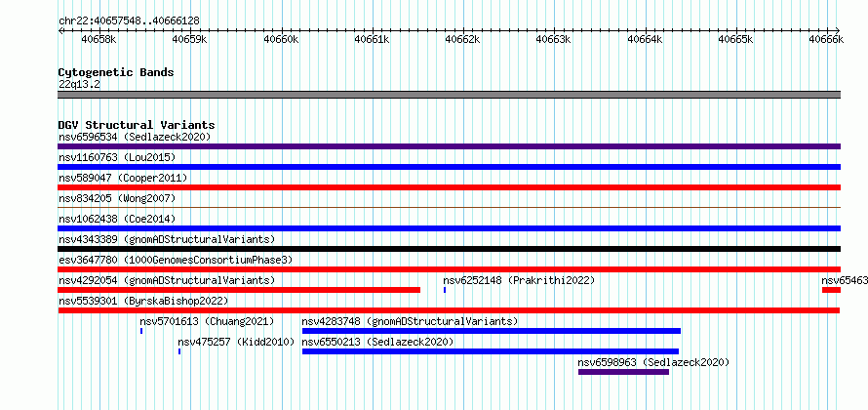Open the nsv4283748 (gnomADStructuralVariants) label

[411, 321]
